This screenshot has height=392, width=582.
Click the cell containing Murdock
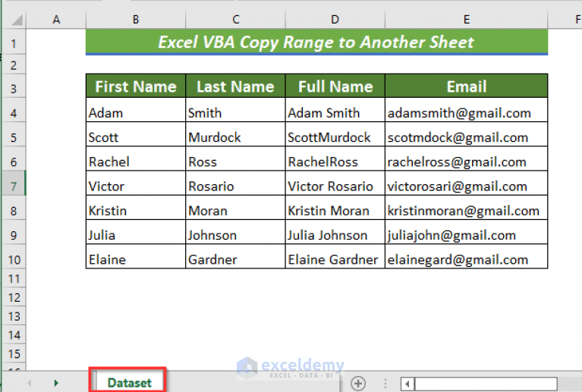tap(235, 134)
